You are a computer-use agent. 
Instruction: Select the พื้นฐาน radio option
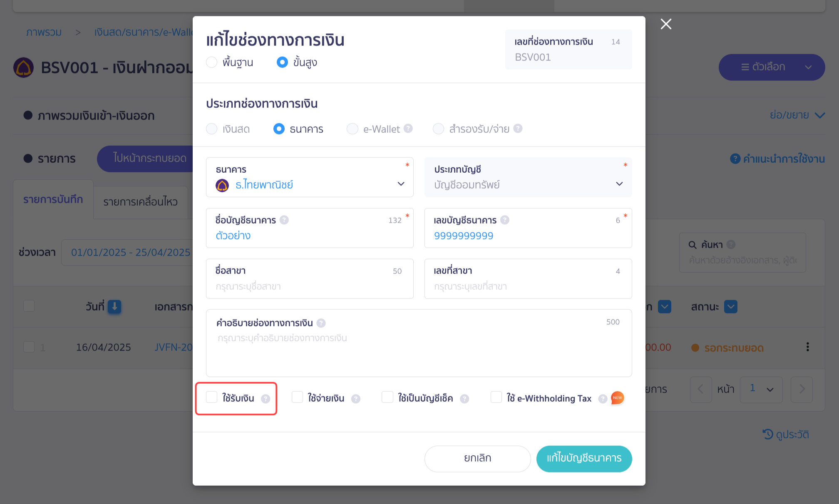click(x=212, y=62)
